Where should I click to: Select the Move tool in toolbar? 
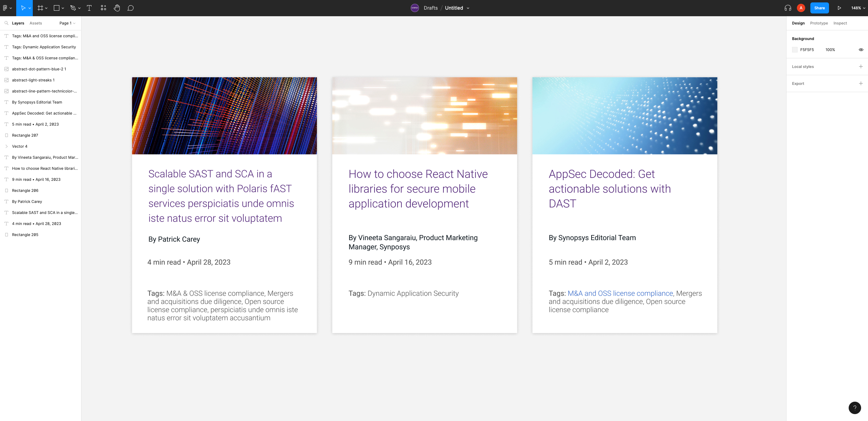(x=23, y=8)
